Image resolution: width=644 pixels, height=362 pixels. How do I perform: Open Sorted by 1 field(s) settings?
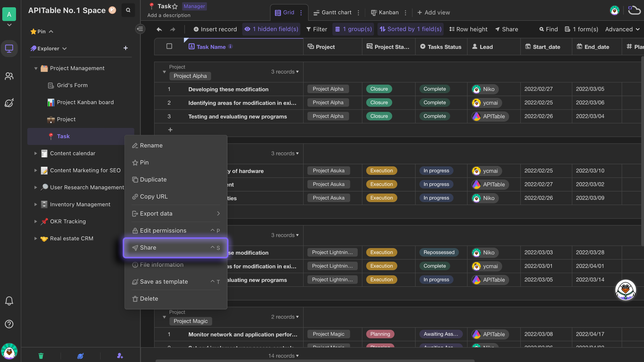[x=410, y=29]
